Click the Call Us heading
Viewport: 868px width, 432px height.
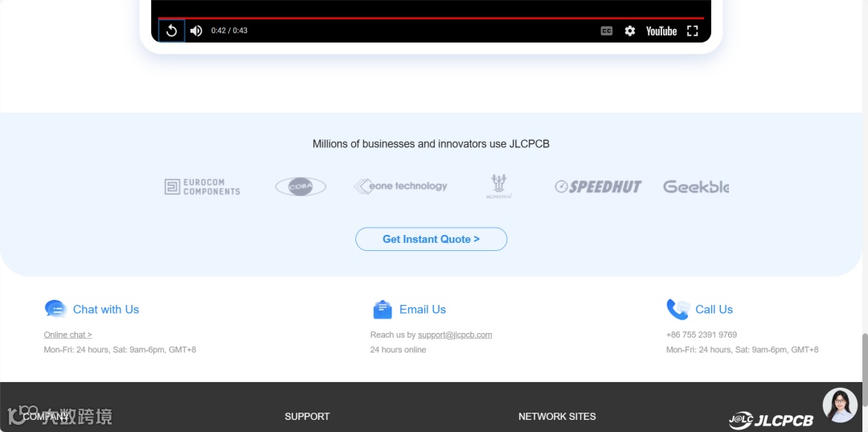click(714, 310)
